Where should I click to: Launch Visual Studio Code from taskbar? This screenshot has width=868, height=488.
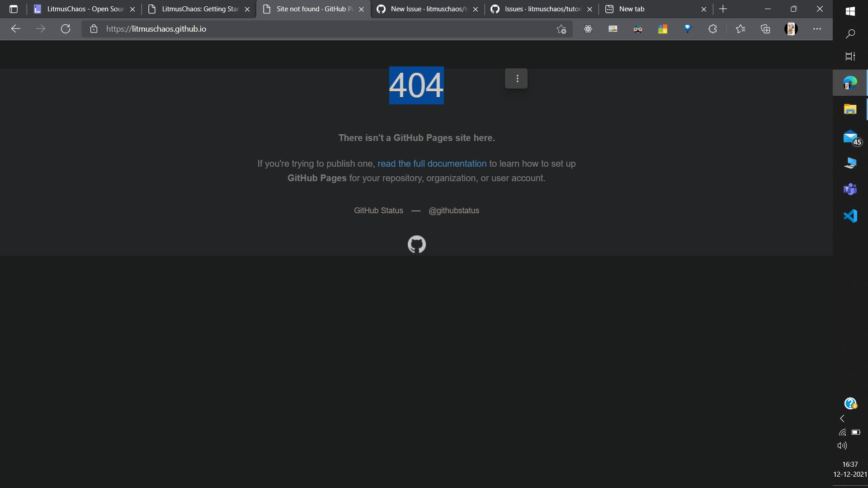tap(850, 216)
